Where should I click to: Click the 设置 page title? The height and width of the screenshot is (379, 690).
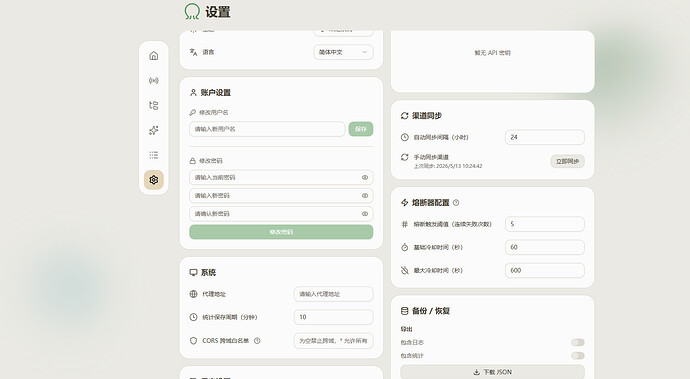point(218,12)
